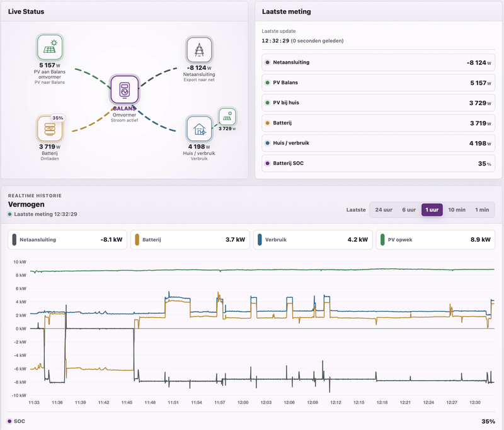
Task: Toggle the Netaansluiting series in chart legend
Action: coord(67,240)
